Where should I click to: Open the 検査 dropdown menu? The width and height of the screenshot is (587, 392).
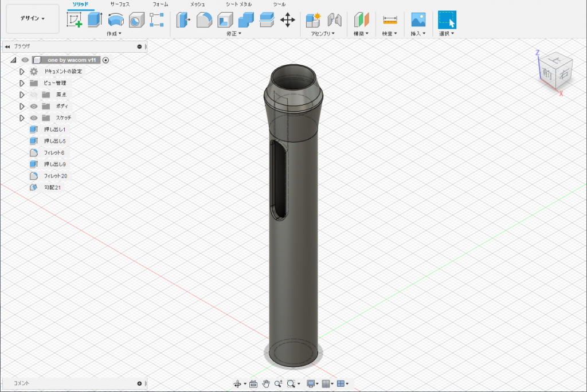389,34
